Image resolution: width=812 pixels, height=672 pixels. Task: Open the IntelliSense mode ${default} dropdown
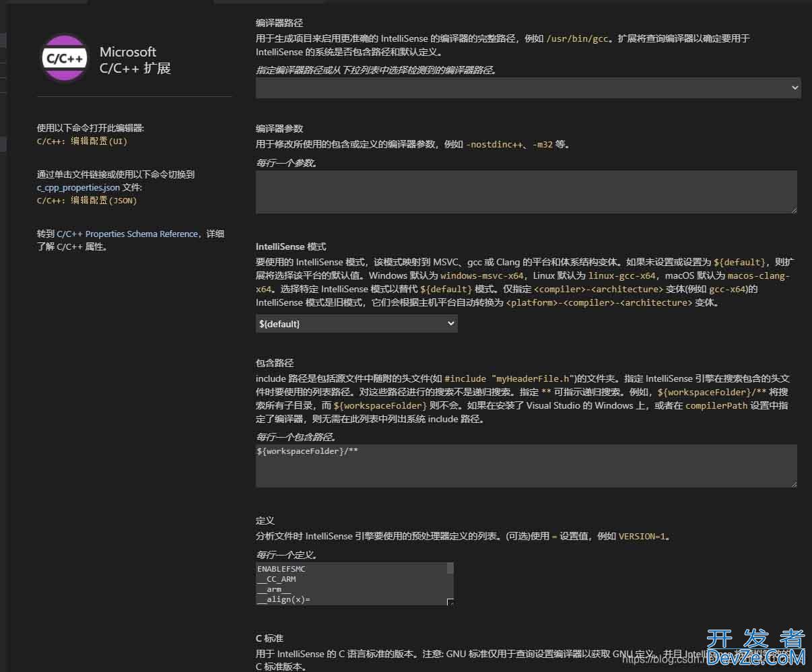pyautogui.click(x=356, y=324)
